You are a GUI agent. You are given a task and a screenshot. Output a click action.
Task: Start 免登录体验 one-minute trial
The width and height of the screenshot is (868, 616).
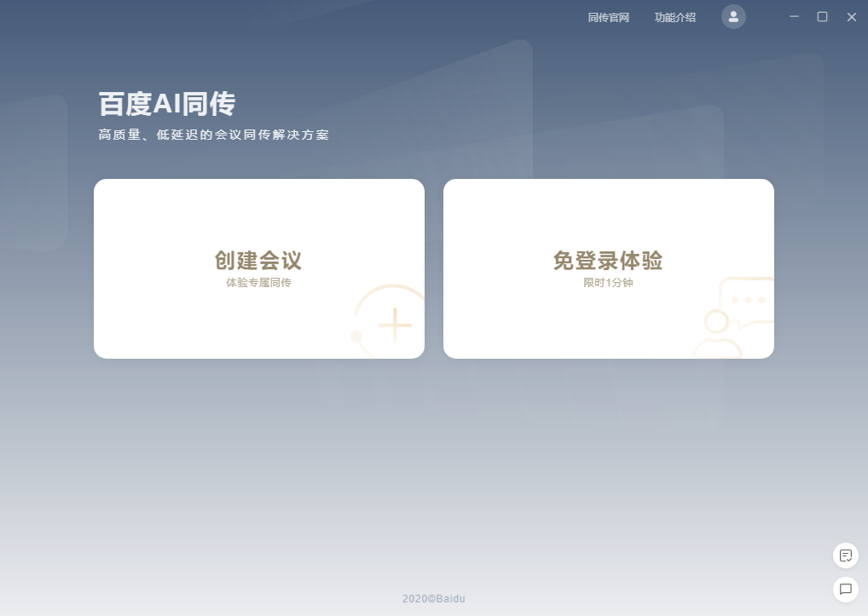[x=608, y=268]
